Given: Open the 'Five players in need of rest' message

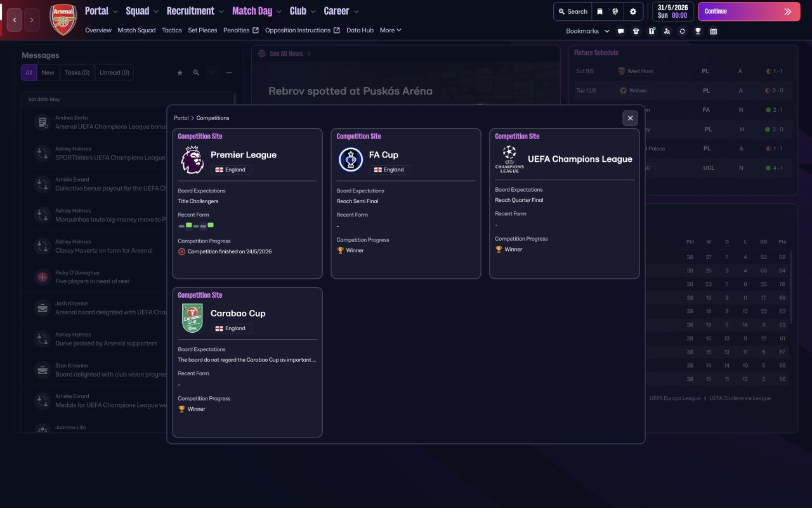Looking at the screenshot, I should (x=92, y=281).
